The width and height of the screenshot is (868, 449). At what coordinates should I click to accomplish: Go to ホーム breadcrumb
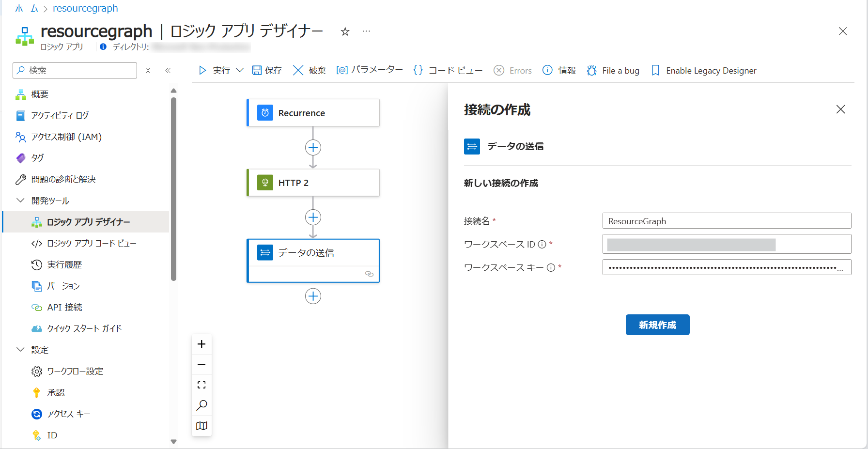tap(27, 8)
